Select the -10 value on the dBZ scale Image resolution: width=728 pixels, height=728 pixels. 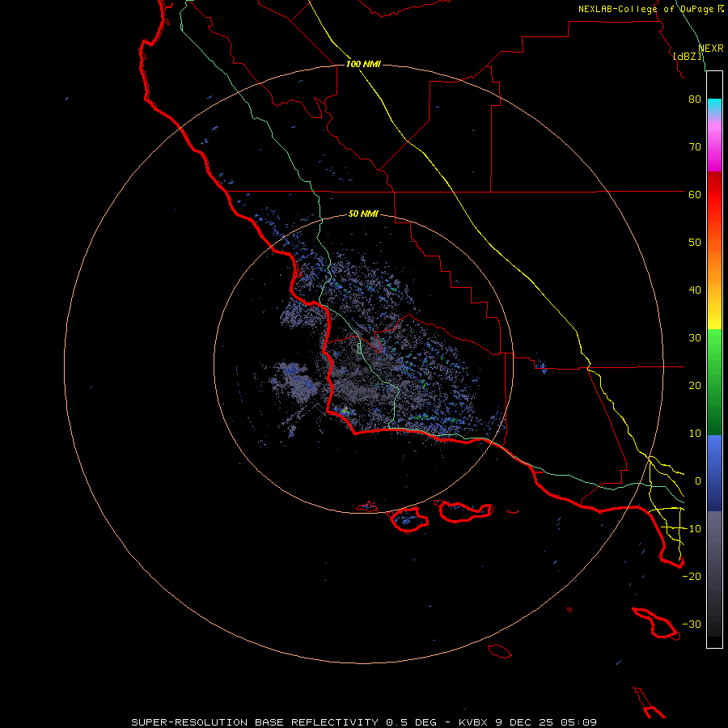pyautogui.click(x=692, y=529)
